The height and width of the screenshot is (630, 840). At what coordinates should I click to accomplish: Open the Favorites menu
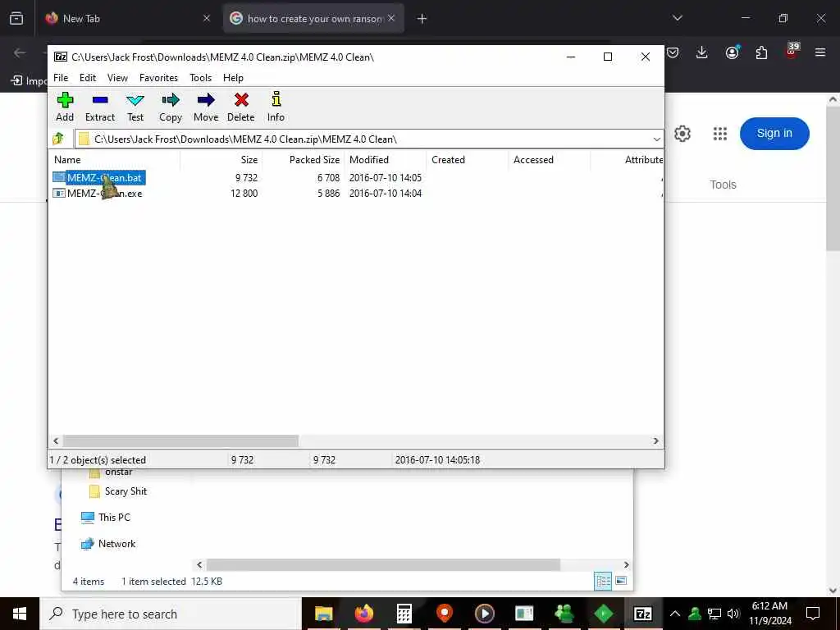[158, 78]
